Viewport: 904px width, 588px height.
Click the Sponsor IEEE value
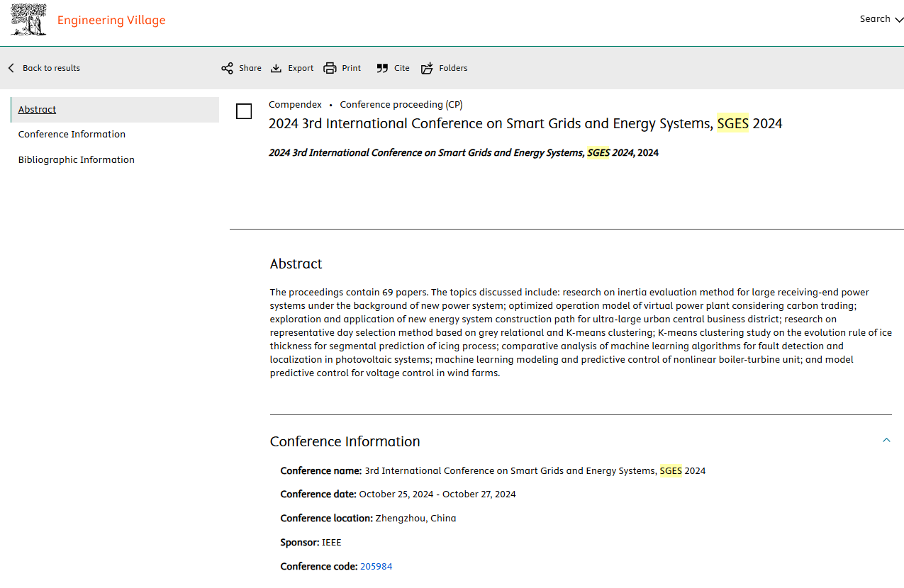[x=332, y=542]
